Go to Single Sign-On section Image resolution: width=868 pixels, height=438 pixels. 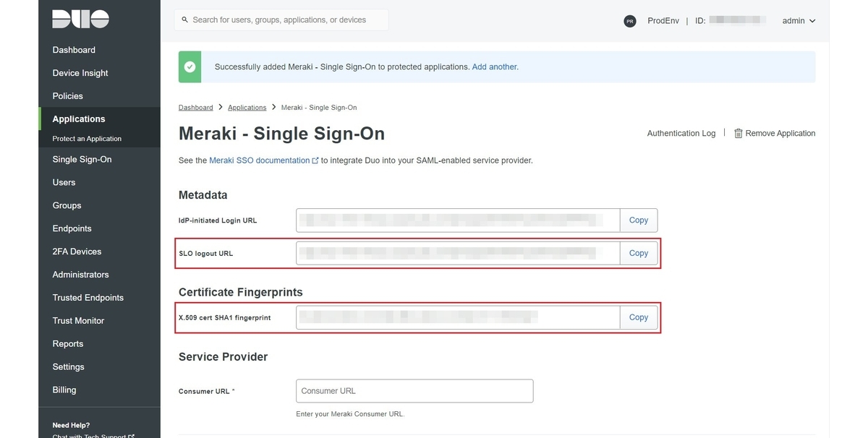82,159
